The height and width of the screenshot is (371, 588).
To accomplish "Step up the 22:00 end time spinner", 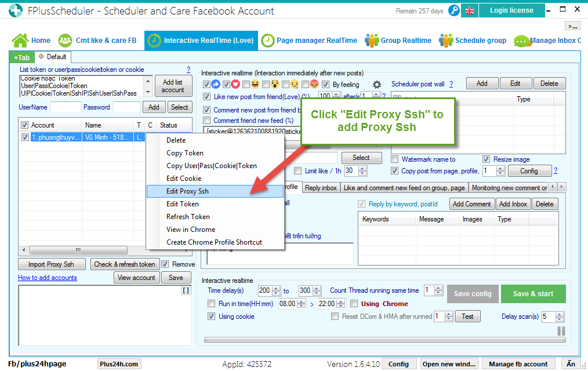I will (x=341, y=301).
